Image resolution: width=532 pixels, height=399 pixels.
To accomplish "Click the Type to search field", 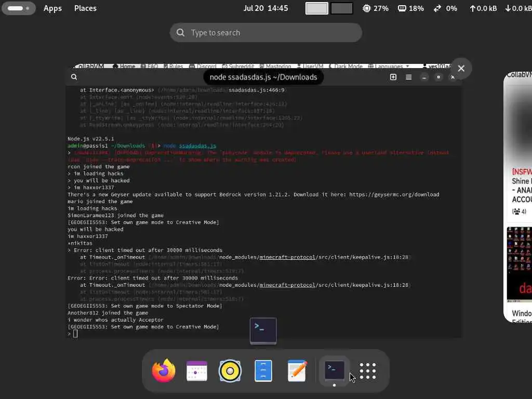I will [265, 33].
